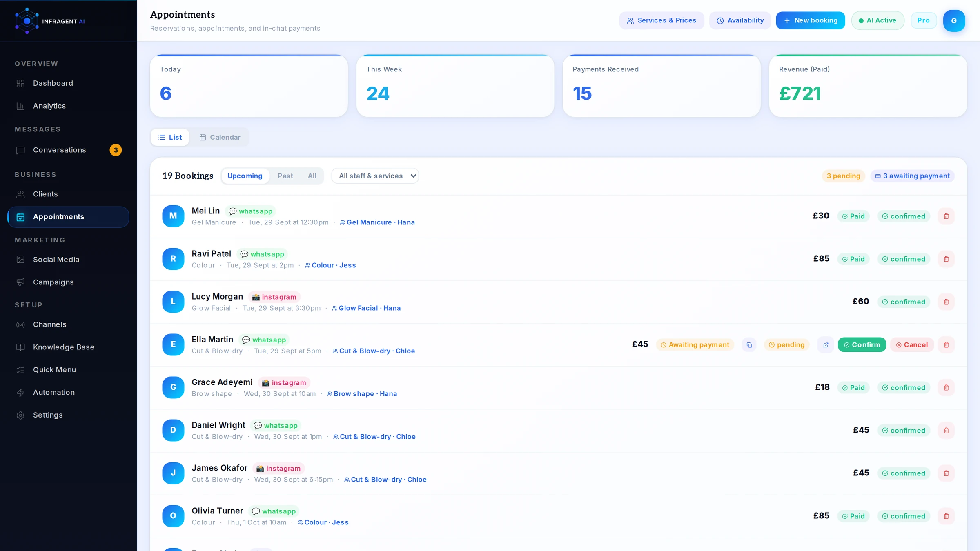Cancel Ella Martin's appointment
Screen dimensions: 980x551
912,345
